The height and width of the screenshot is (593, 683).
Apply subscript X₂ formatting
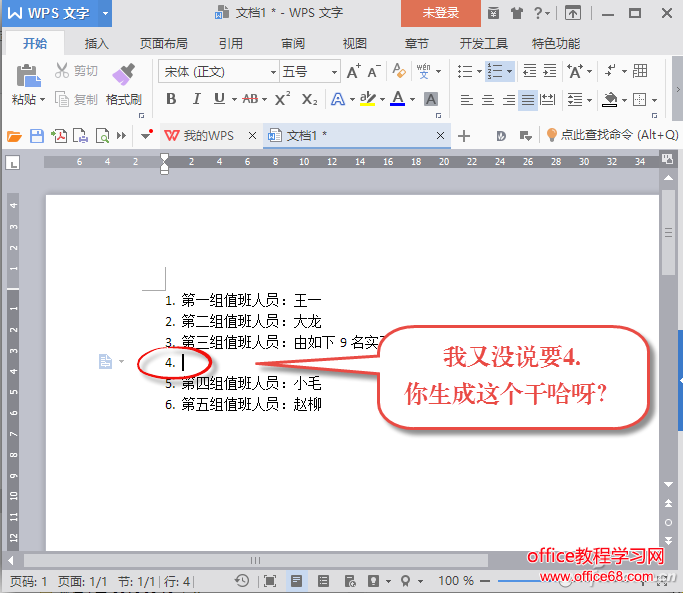point(309,100)
